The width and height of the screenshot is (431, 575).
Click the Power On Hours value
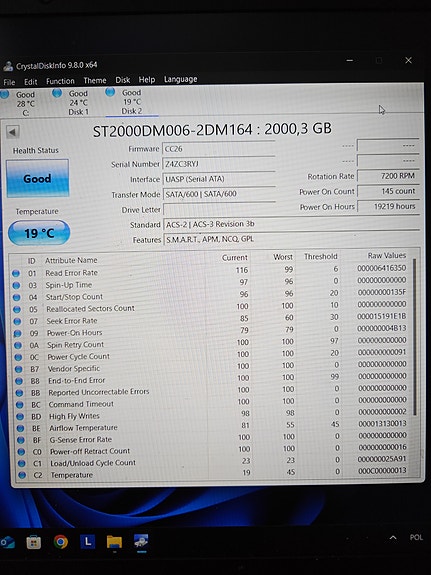388,206
